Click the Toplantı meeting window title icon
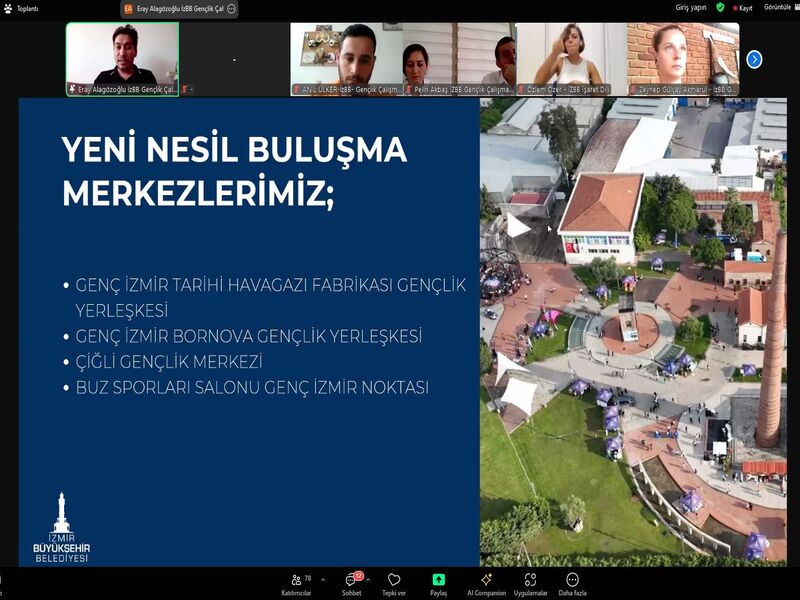Screen dimensions: 800x600 point(7,8)
